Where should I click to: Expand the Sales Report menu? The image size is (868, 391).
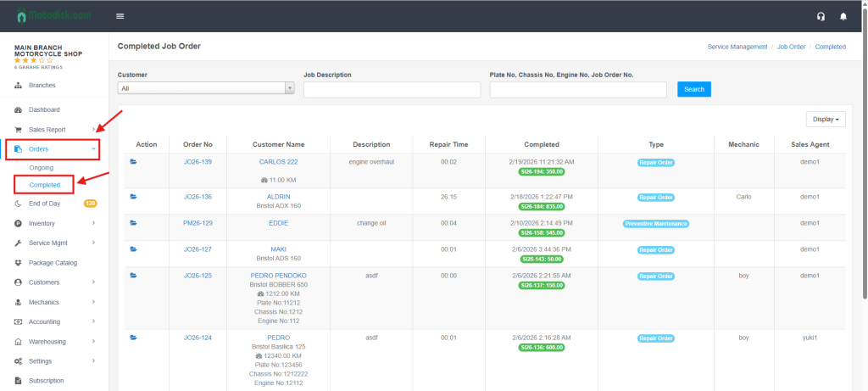[53, 130]
